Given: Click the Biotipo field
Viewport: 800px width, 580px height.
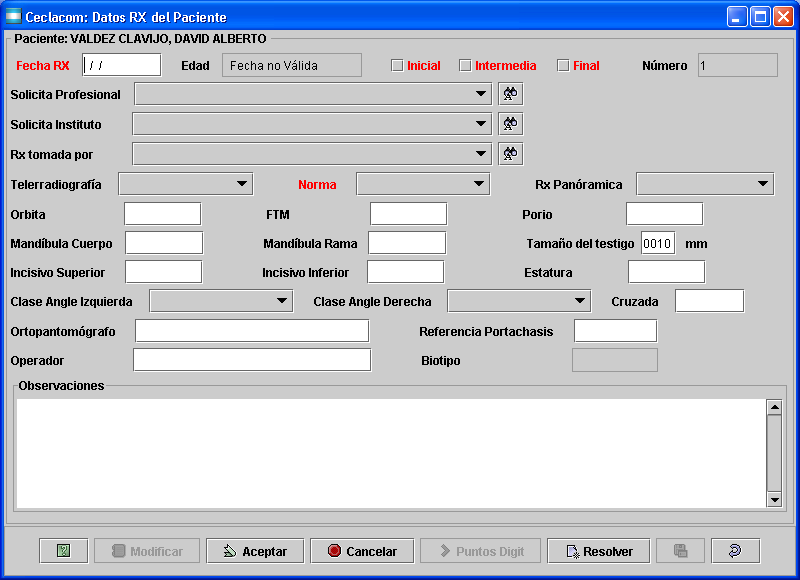Looking at the screenshot, I should point(615,360).
